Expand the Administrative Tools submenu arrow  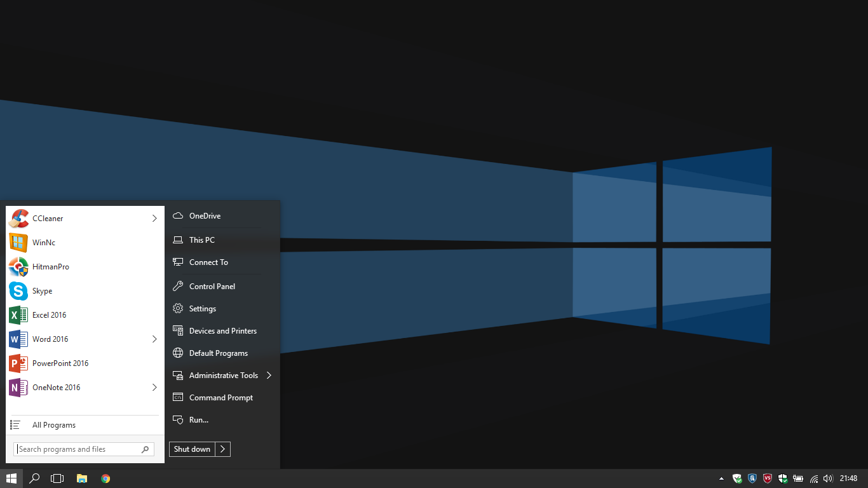click(269, 376)
